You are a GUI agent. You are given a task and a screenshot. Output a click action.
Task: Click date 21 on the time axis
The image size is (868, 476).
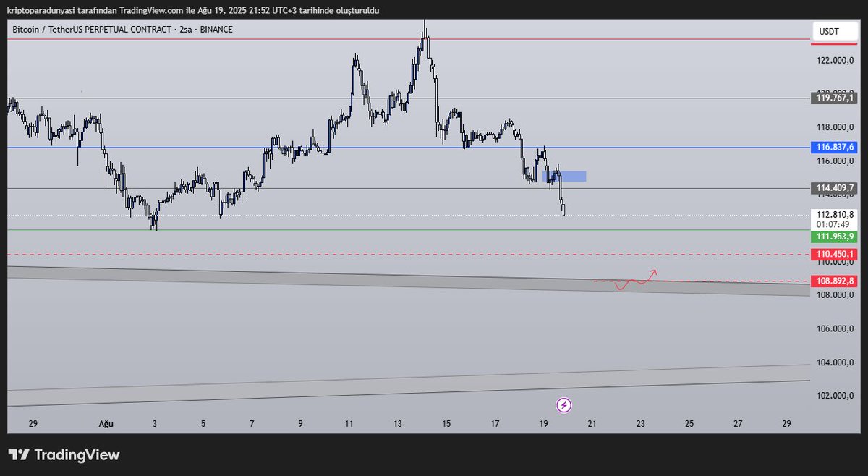coord(592,424)
